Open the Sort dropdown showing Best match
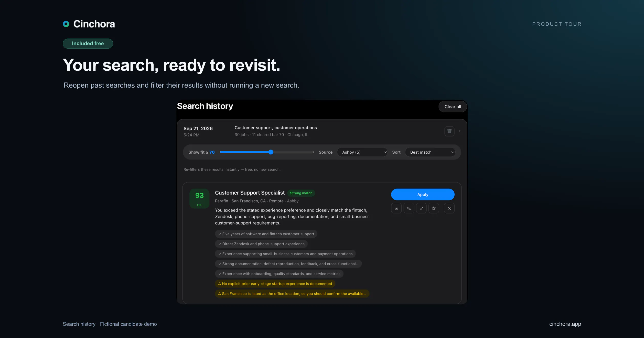The image size is (644, 338). 430,152
